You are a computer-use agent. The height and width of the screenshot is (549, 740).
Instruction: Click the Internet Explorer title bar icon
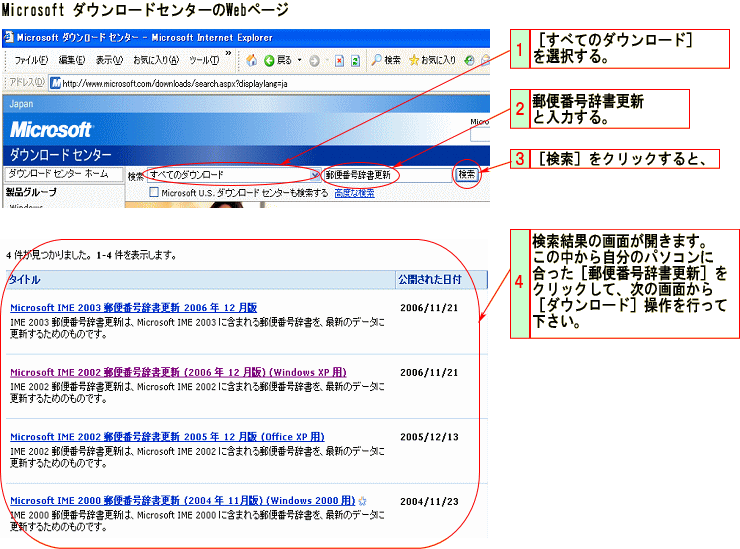[8, 37]
